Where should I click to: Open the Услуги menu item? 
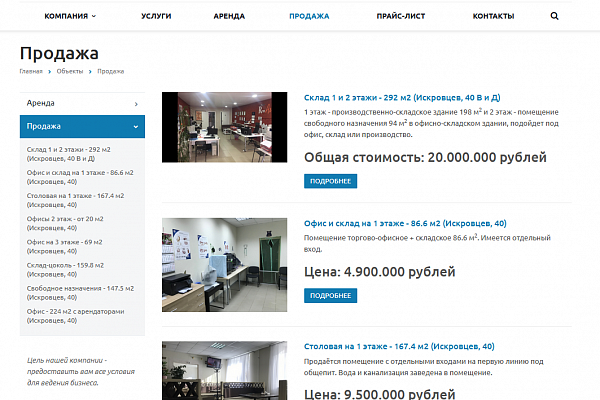point(156,16)
